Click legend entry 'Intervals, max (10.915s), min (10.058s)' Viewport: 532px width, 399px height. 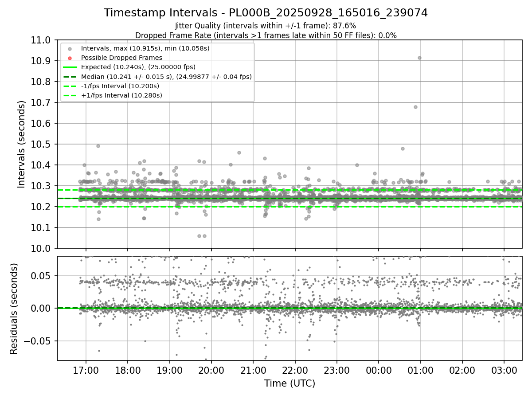pos(145,48)
